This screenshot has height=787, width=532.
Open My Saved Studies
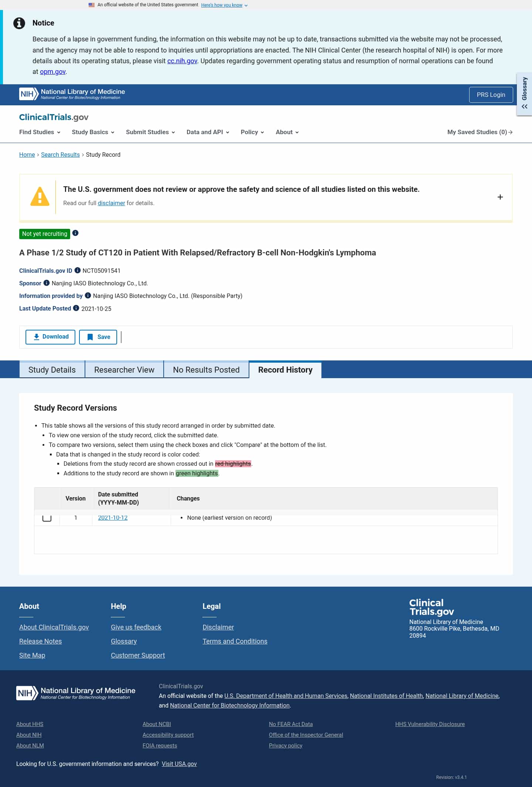pyautogui.click(x=480, y=132)
